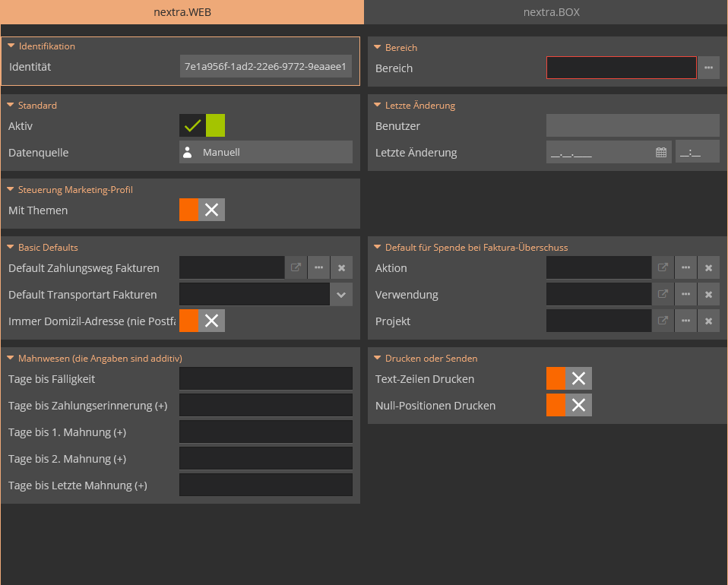The height and width of the screenshot is (585, 728).
Task: Open calendar picker for Letzte Änderung
Action: (661, 153)
